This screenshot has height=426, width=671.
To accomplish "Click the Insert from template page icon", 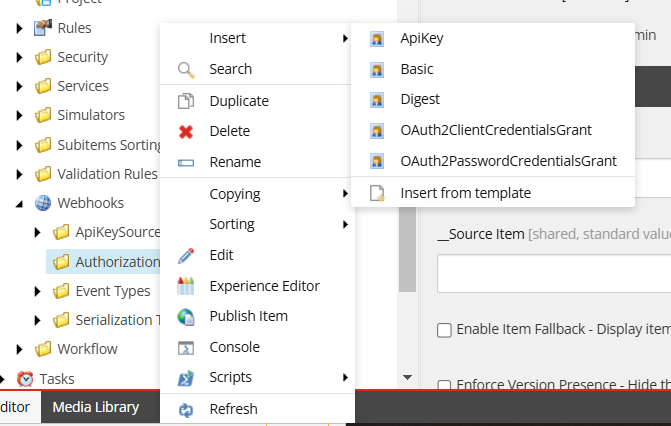I will [x=377, y=193].
